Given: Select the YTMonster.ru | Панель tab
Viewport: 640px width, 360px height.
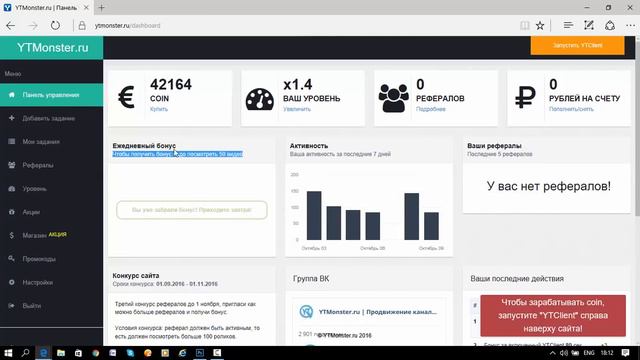Looking at the screenshot, I should point(46,7).
